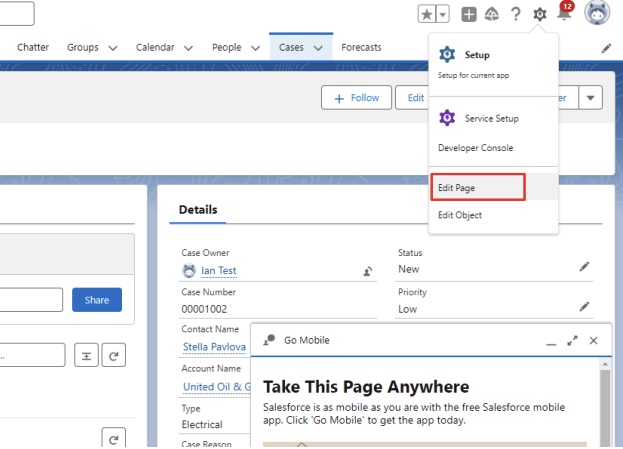Expand the Groups tab chevron
Viewport: 623px width, 449px height.
[113, 48]
